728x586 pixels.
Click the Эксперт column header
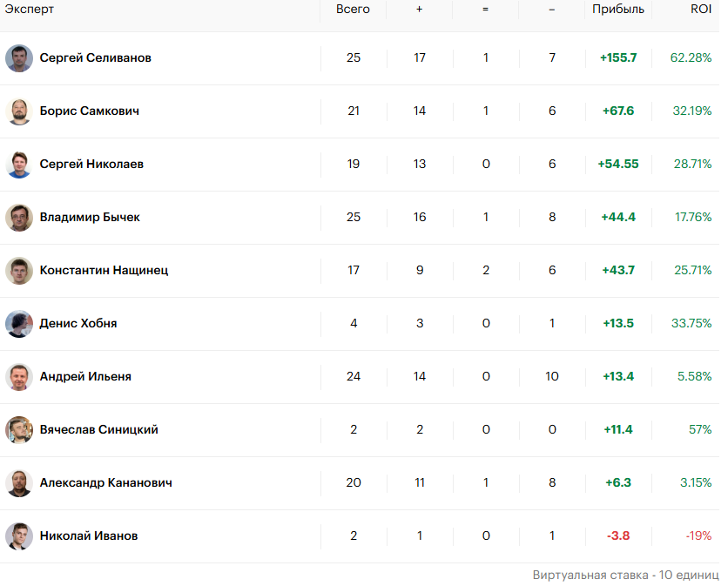pos(29,10)
